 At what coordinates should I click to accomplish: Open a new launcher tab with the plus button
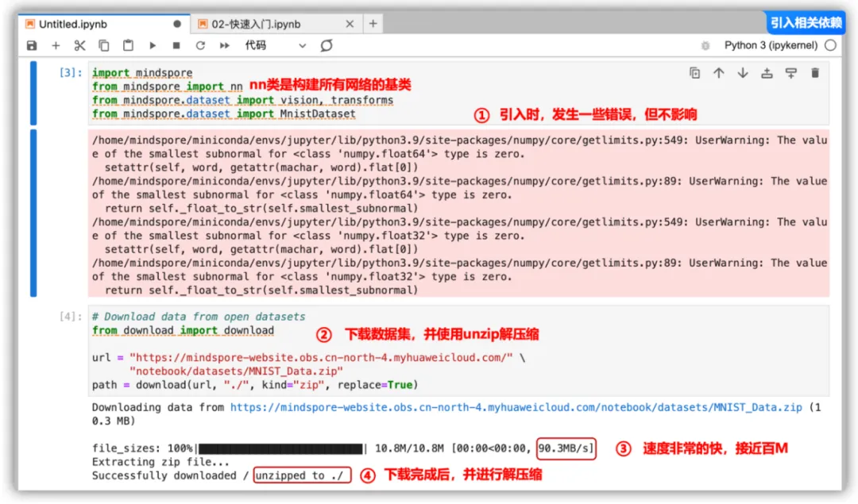click(373, 24)
